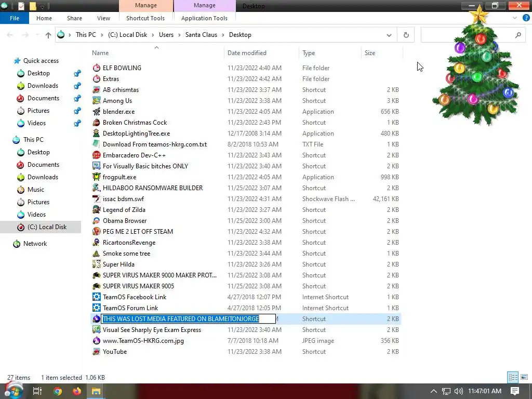
Task: Switch to details view button
Action: 513,377
